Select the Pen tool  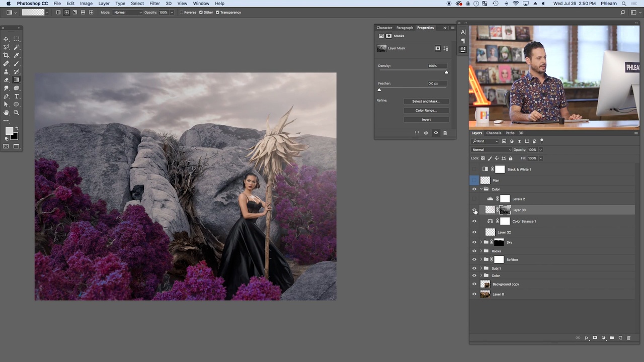6,96
